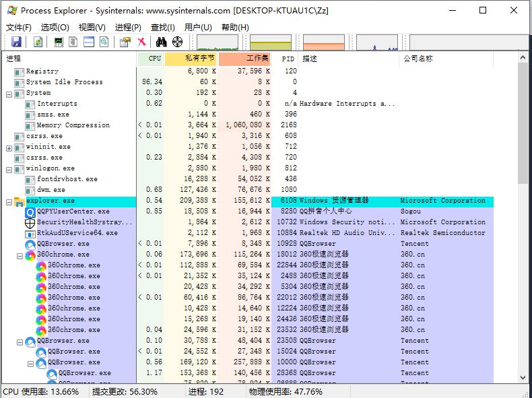Collapse the System process tree node

pyautogui.click(x=9, y=95)
